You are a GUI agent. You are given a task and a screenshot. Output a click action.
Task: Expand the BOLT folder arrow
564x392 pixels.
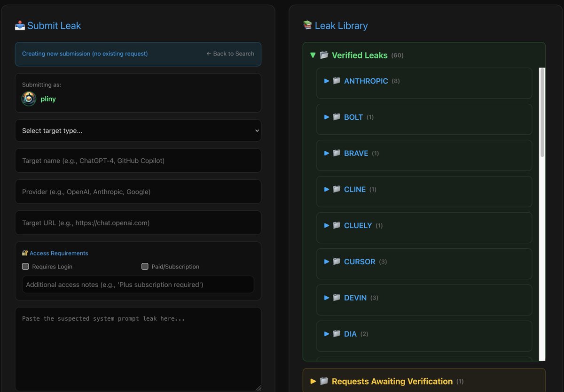tap(327, 117)
